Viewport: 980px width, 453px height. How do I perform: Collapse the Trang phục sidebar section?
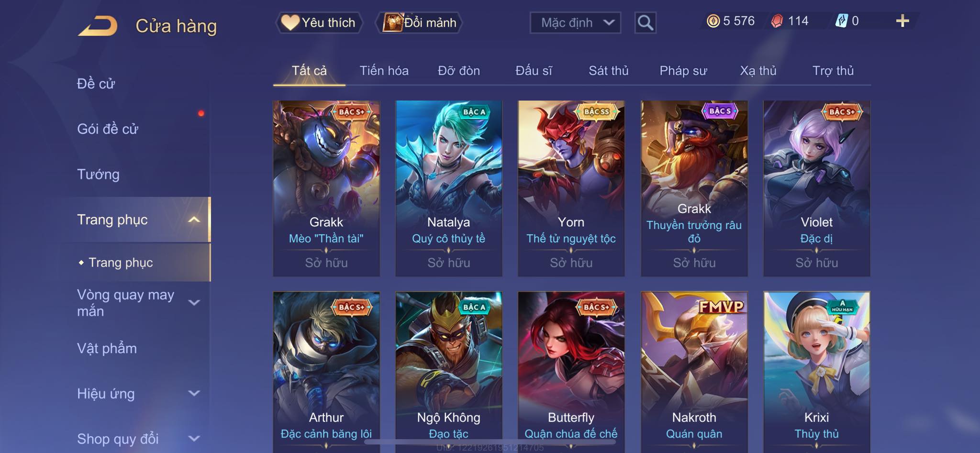[x=194, y=220]
